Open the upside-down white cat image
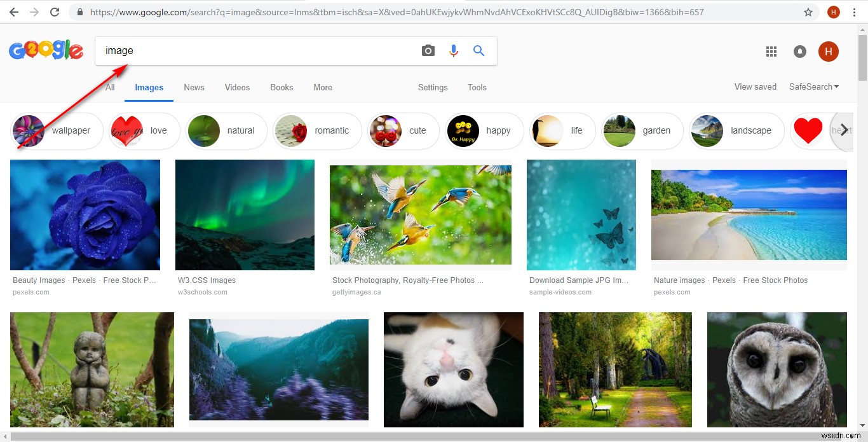 tap(454, 369)
